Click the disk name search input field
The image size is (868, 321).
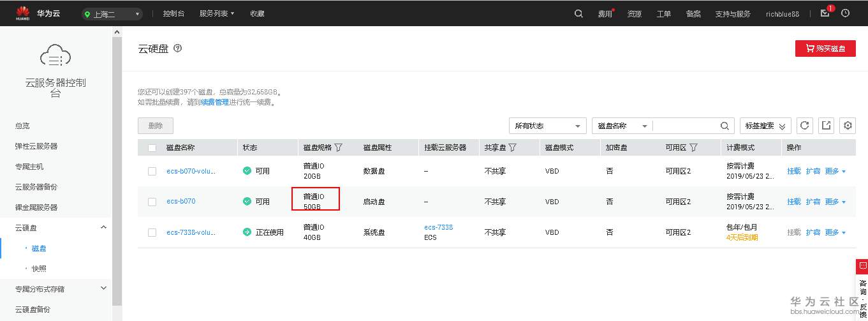click(x=685, y=126)
